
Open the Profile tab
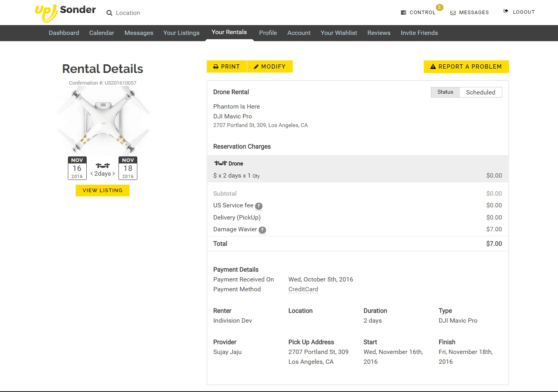tap(268, 33)
